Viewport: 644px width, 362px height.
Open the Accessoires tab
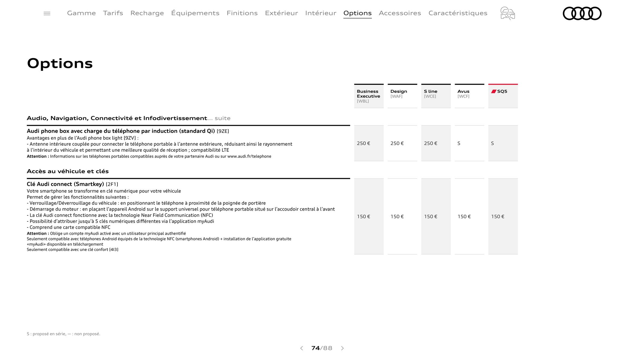coord(400,13)
